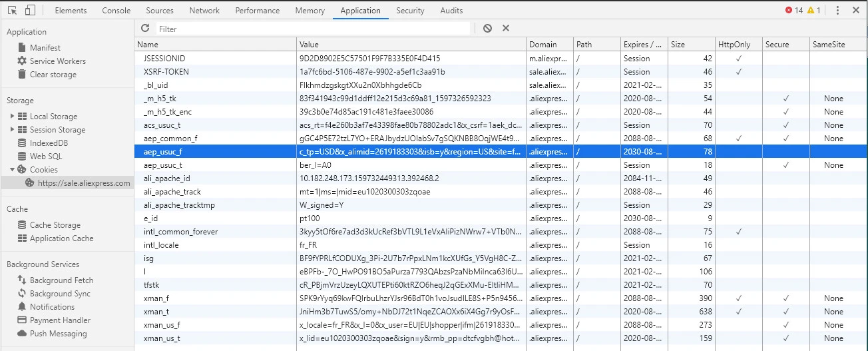Screen dimensions: 868x351
Task: Select the JSESSIONID cookie row
Action: 501,59
